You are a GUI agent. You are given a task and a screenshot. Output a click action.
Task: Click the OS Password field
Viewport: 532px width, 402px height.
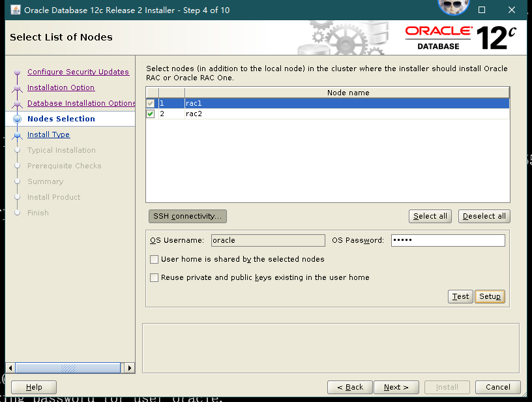click(448, 240)
